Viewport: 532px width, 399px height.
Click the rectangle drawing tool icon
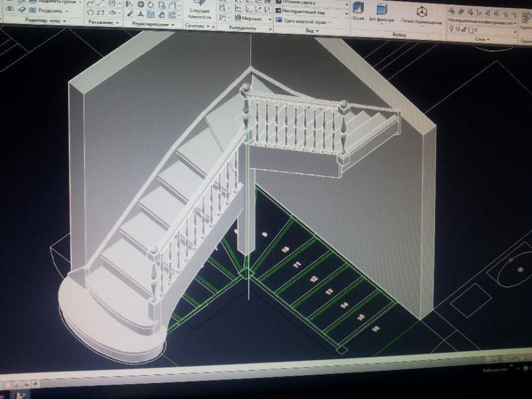(x=101, y=12)
